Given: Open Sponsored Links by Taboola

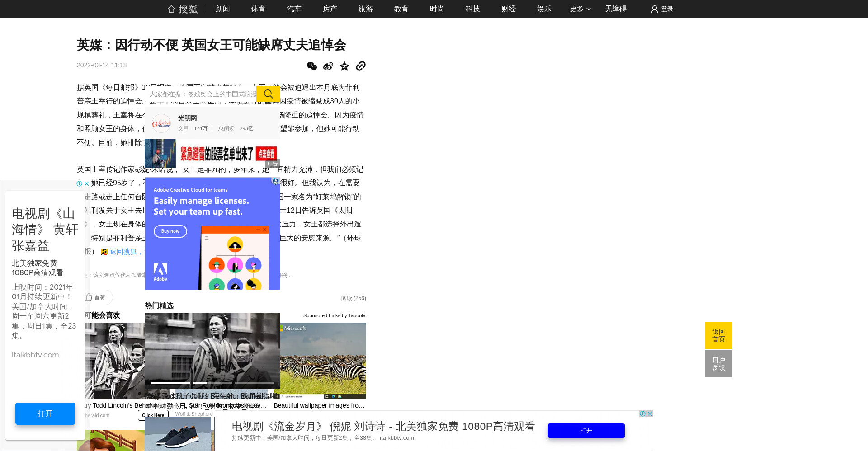Looking at the screenshot, I should 335,315.
